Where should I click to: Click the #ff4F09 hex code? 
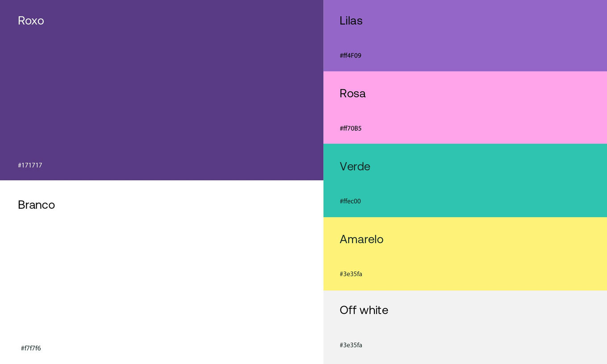click(350, 56)
